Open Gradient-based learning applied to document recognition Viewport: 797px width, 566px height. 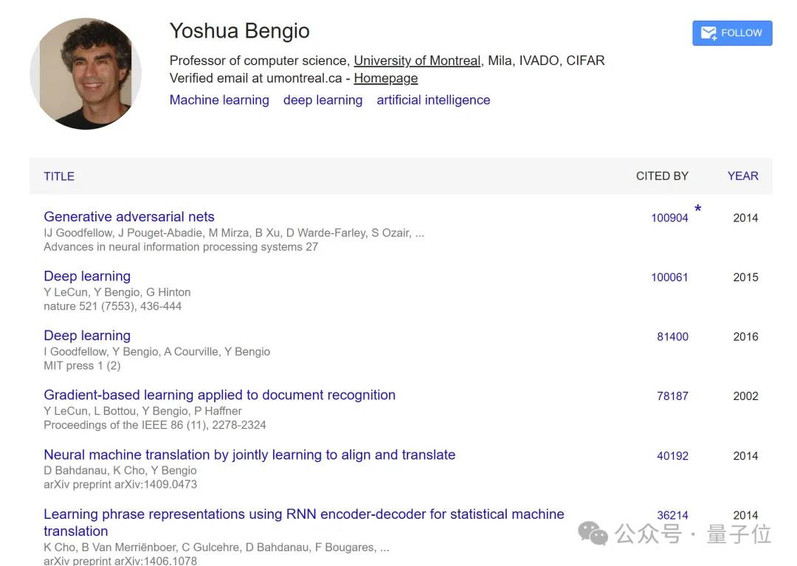[x=220, y=395]
